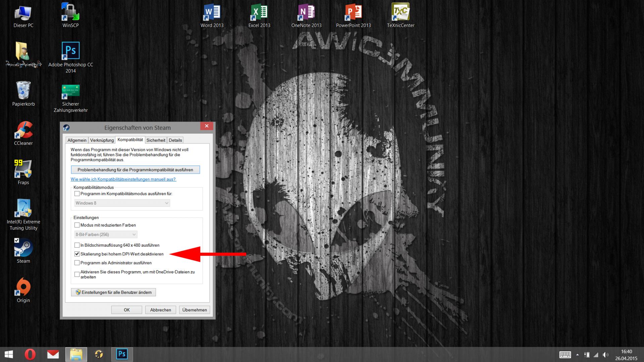This screenshot has height=362, width=644.
Task: Launch OneNote 2013 shortcut
Action: (x=306, y=15)
